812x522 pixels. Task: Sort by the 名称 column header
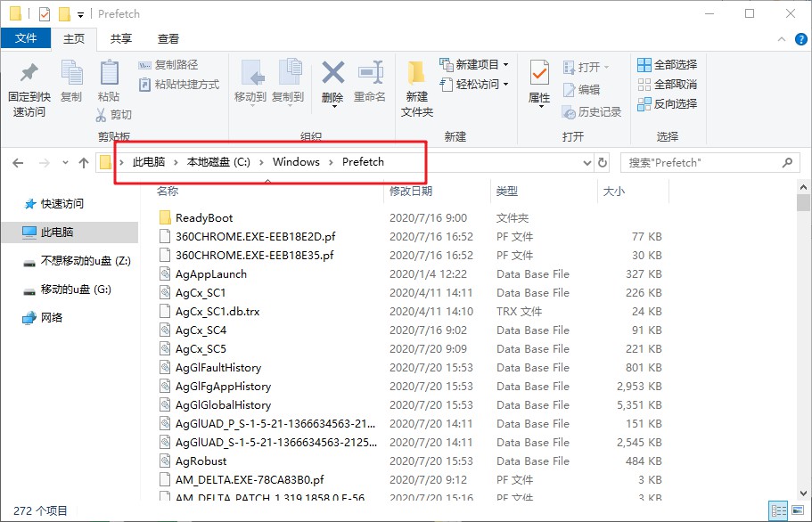click(x=168, y=192)
